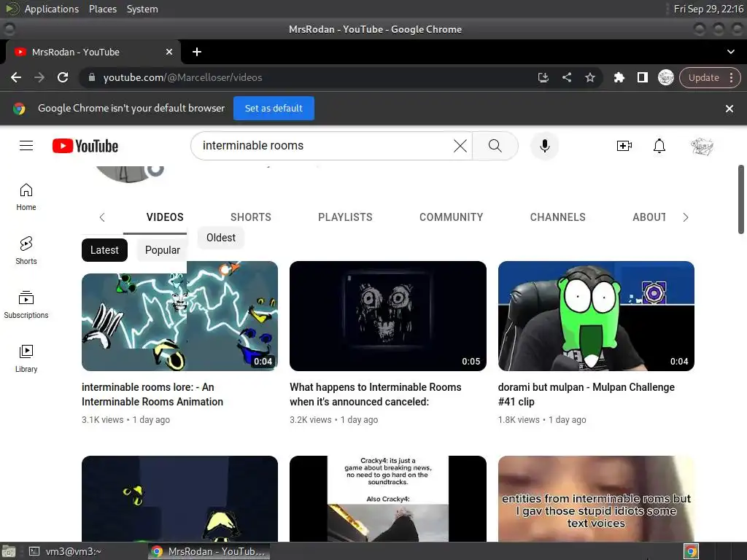Open Library in the sidebar
Viewport: 747px width, 560px height.
coord(26,359)
